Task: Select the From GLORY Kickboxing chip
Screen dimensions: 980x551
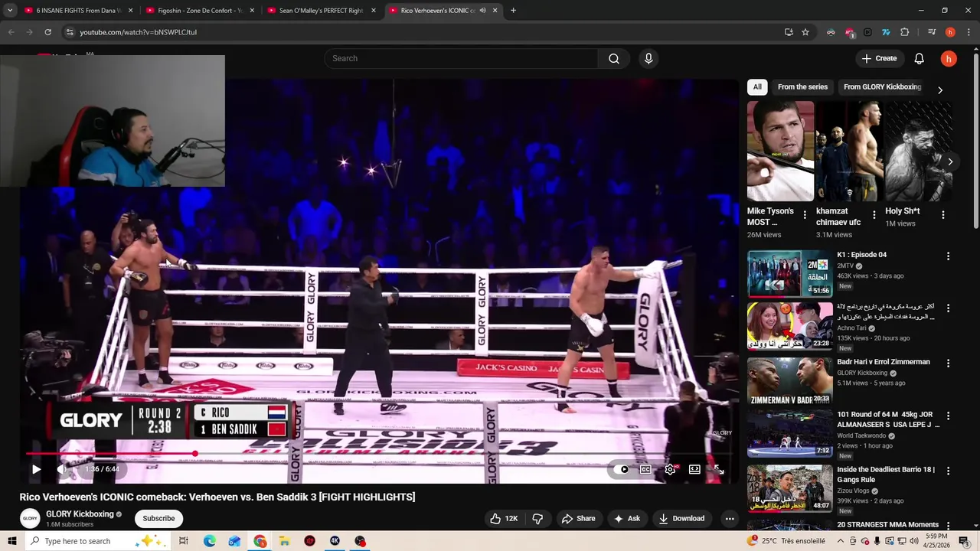Action: point(882,86)
